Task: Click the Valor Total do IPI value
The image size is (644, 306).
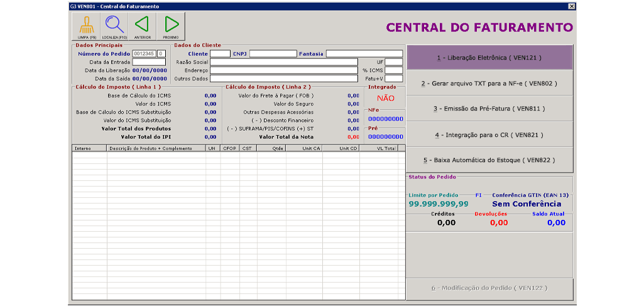Action: coord(210,137)
